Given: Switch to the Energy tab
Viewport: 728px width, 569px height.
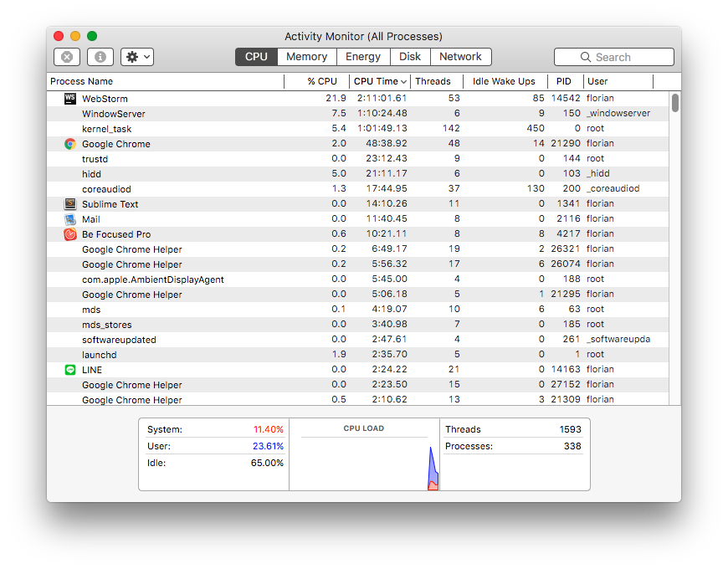Looking at the screenshot, I should click(363, 57).
